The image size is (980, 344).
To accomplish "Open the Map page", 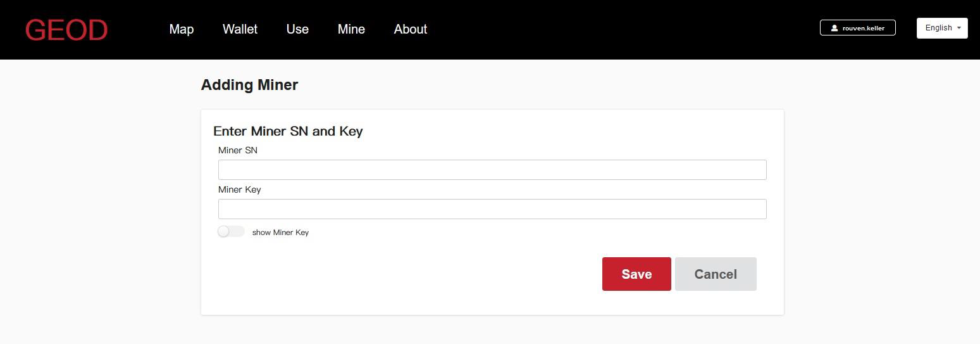I will (x=182, y=29).
